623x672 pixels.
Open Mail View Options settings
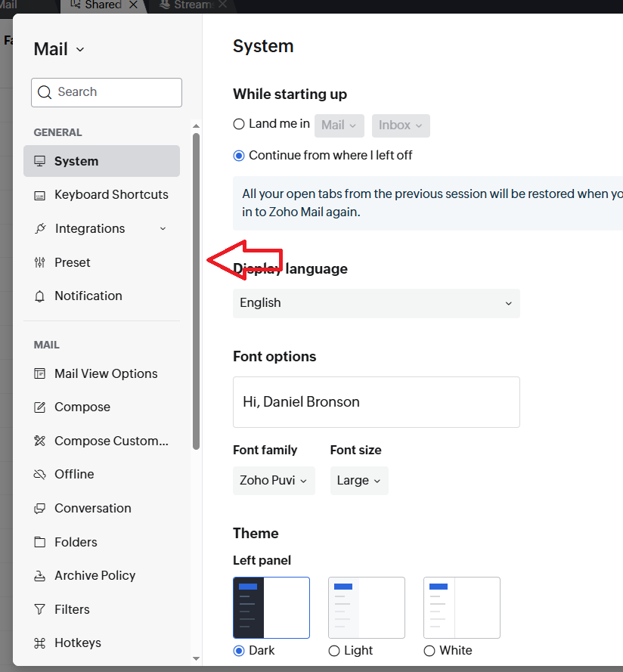coord(101,373)
